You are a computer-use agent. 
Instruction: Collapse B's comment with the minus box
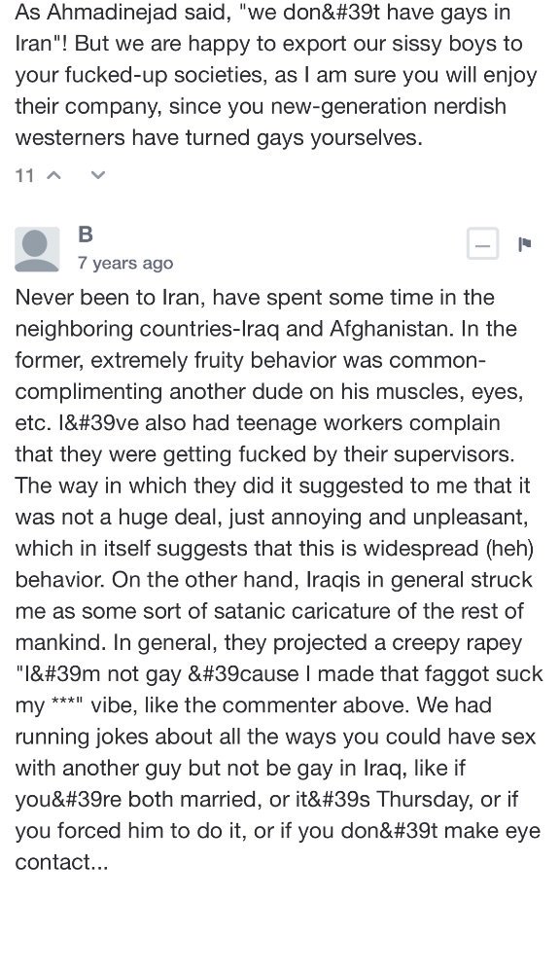[x=482, y=244]
